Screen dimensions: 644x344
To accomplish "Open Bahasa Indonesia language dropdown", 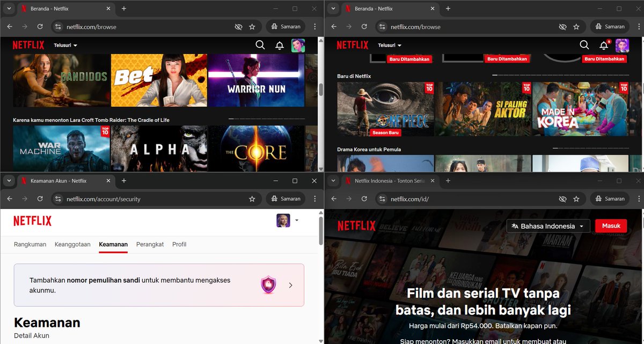I will (x=548, y=226).
